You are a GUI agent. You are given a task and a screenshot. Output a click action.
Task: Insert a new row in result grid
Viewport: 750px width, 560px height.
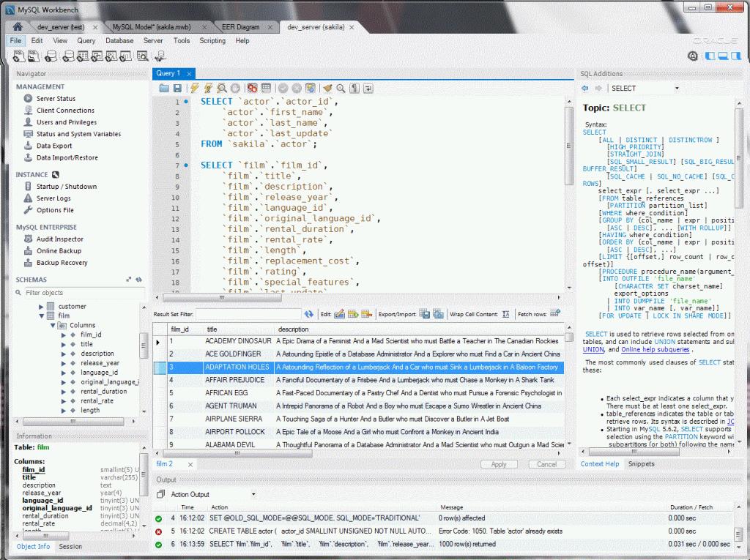(353, 314)
